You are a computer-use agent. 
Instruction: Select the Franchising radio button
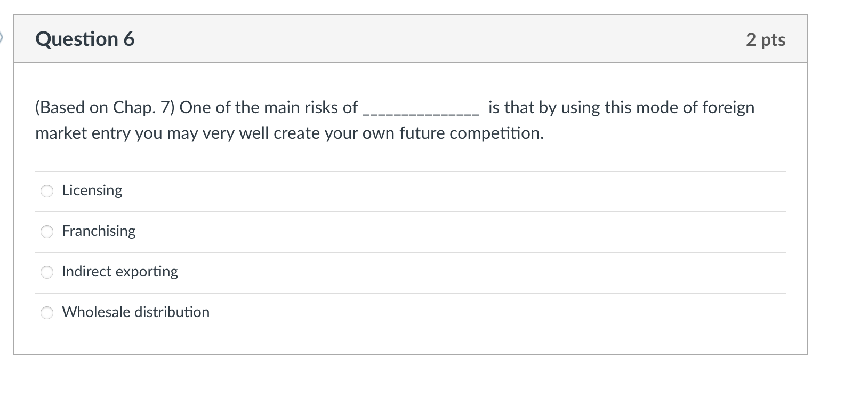tap(47, 231)
